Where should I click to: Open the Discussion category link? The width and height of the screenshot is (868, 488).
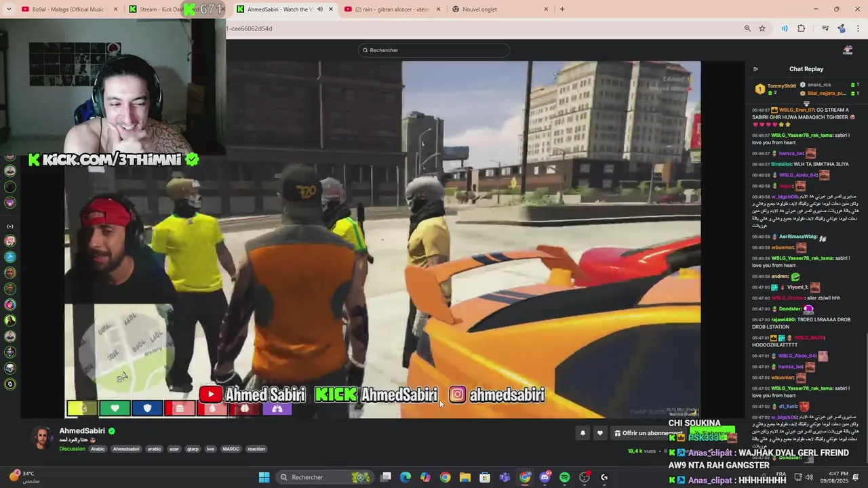(x=72, y=449)
